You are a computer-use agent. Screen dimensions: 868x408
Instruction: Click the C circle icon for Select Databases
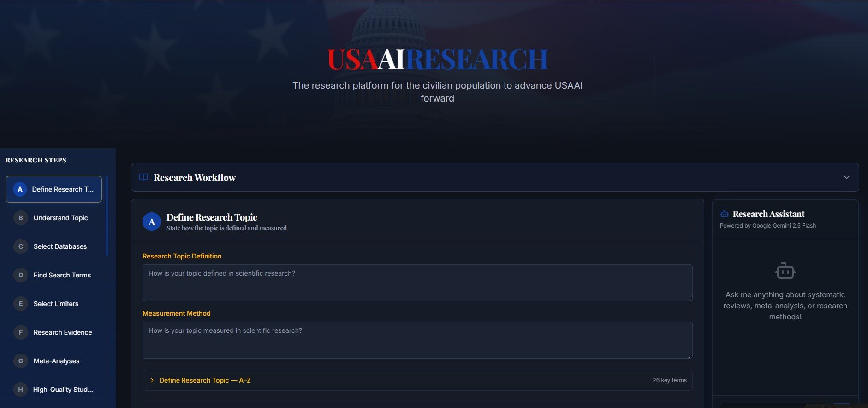[x=20, y=246]
